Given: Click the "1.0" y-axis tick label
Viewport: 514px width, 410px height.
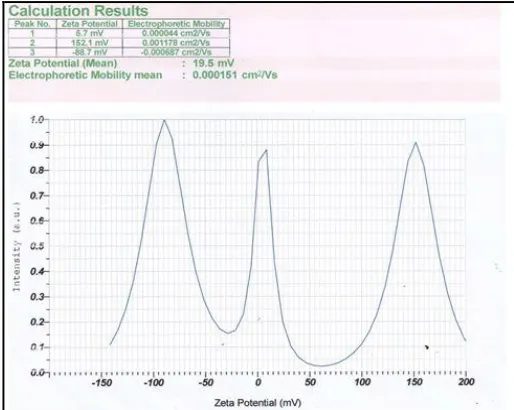Looking at the screenshot, I should pos(37,120).
